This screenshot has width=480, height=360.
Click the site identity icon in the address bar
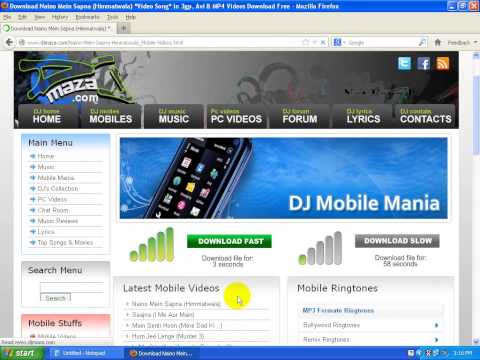pos(22,43)
